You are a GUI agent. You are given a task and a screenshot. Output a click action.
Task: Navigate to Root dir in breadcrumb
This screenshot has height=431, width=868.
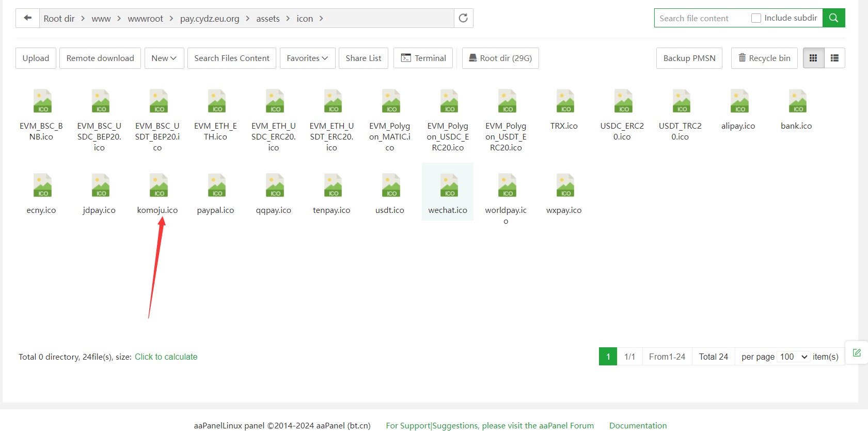click(x=59, y=19)
